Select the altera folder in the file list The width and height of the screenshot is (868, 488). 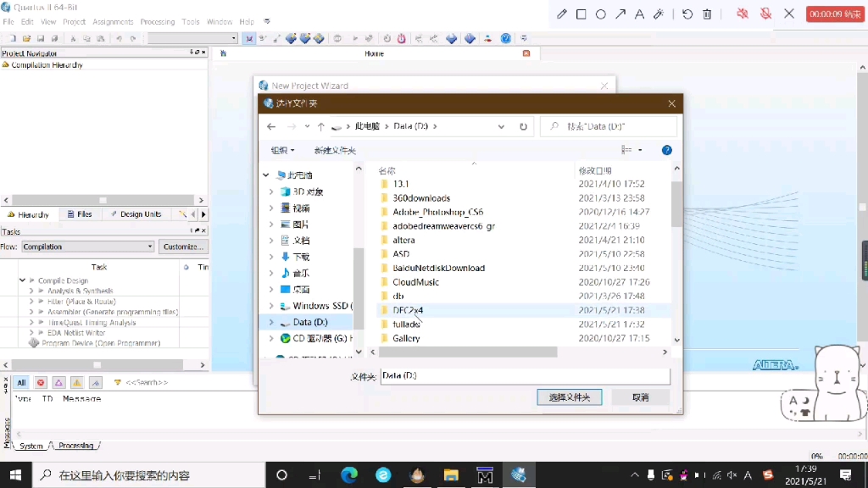(x=403, y=240)
